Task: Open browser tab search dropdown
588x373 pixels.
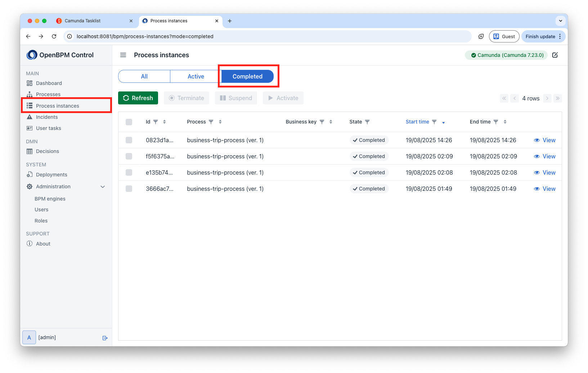Action: (x=561, y=21)
